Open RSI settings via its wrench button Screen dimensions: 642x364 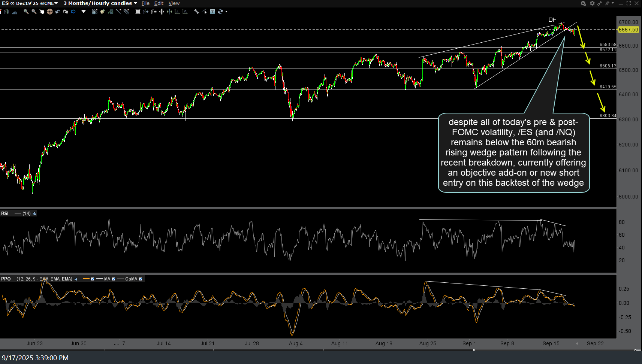(x=34, y=213)
